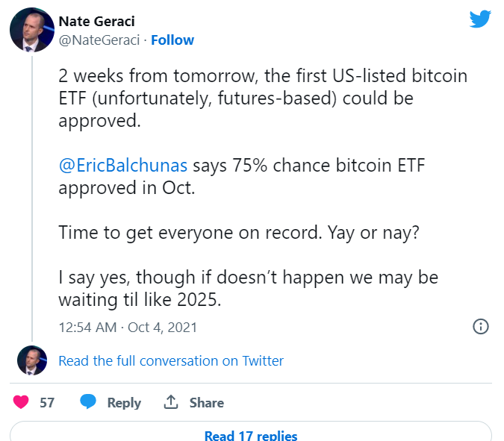The image size is (504, 441).
Task: Click the share arrow icon
Action: [171, 402]
